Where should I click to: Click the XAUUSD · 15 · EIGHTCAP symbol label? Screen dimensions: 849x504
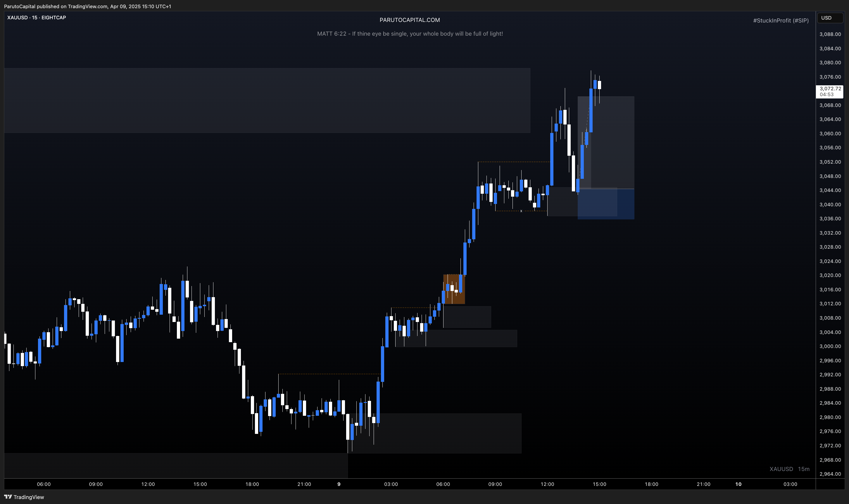click(37, 18)
